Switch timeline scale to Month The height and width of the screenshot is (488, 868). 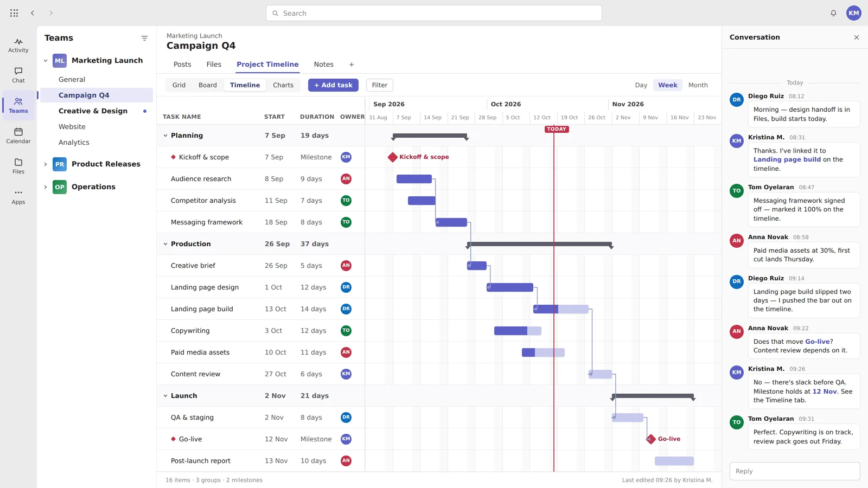pos(698,85)
